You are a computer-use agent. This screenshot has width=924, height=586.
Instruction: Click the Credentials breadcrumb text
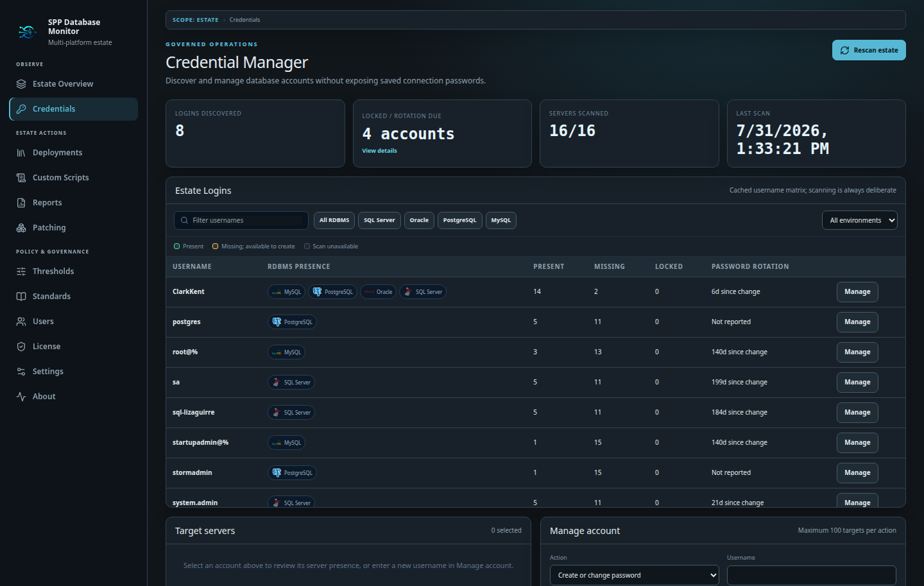click(x=244, y=20)
